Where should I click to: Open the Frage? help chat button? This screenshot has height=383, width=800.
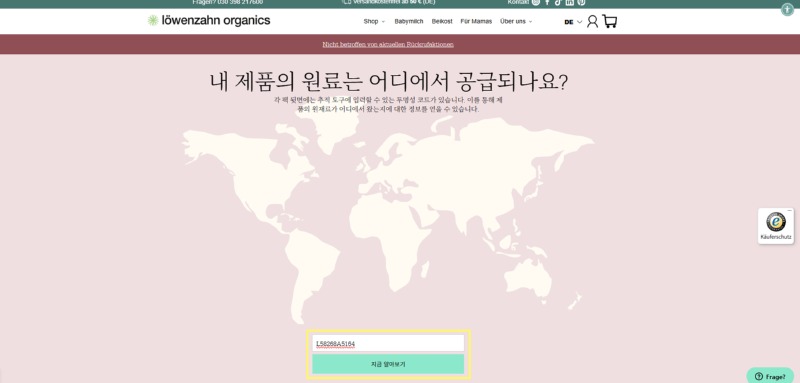tap(770, 376)
